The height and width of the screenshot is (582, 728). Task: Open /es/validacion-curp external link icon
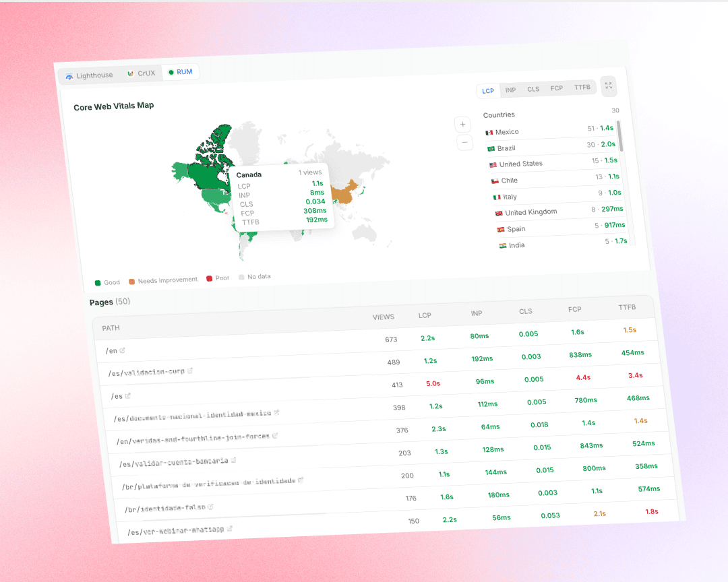pos(190,371)
